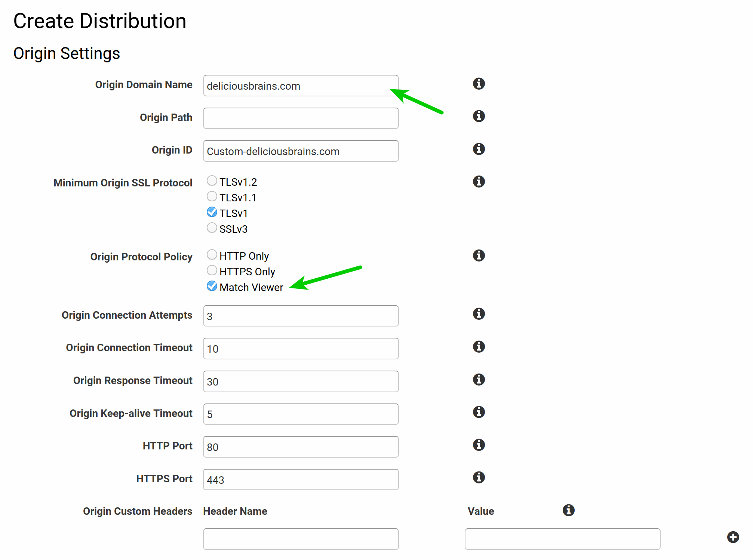The image size is (753, 560).
Task: Edit the HTTPS Port field
Action: pyautogui.click(x=301, y=479)
